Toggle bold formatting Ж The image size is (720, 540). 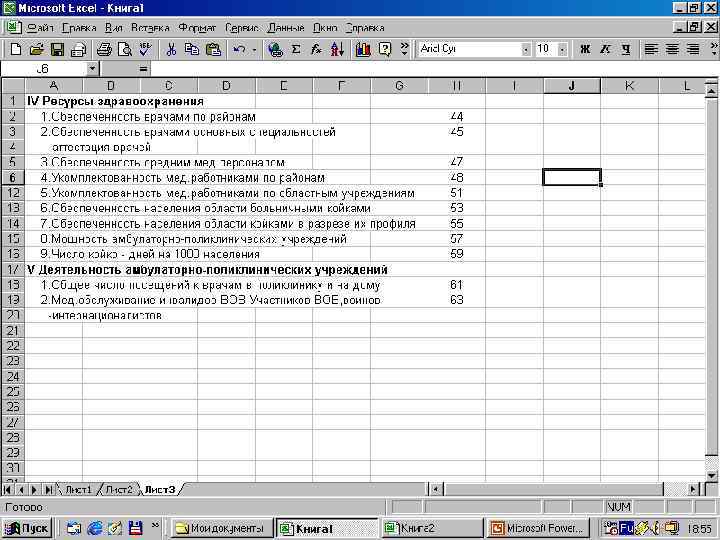585,49
